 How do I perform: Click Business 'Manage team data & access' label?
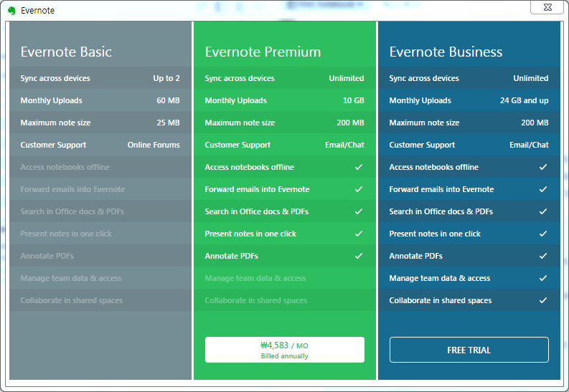tap(439, 278)
